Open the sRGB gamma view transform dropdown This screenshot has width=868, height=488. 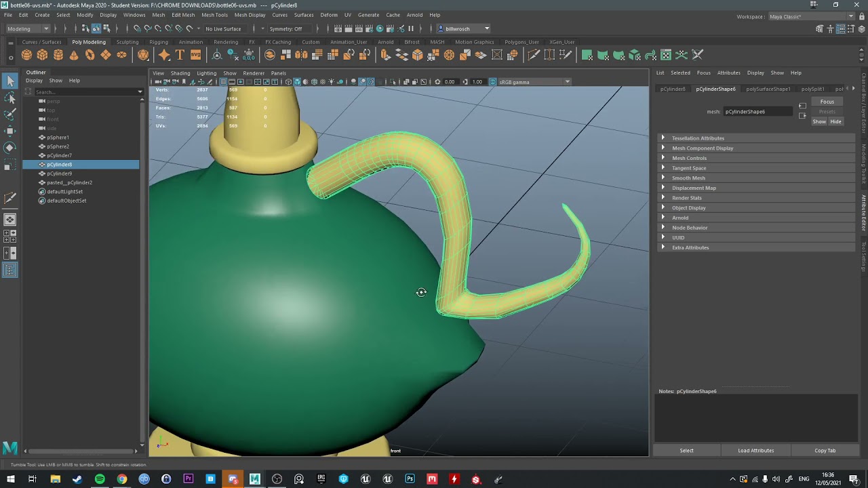[x=534, y=82]
